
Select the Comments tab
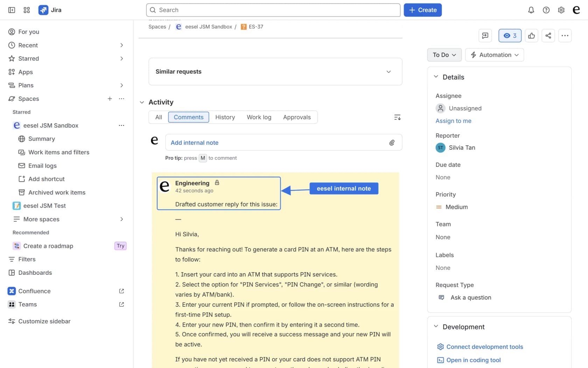[x=189, y=117]
